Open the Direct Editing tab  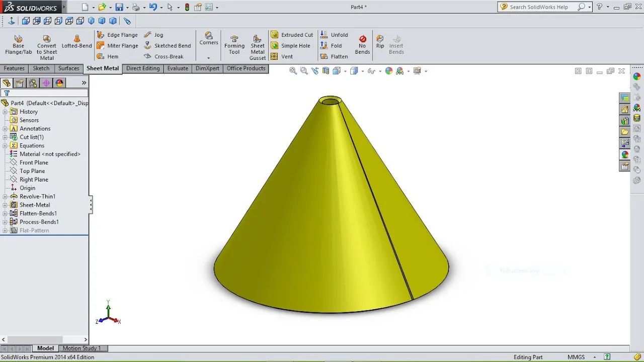pyautogui.click(x=143, y=69)
